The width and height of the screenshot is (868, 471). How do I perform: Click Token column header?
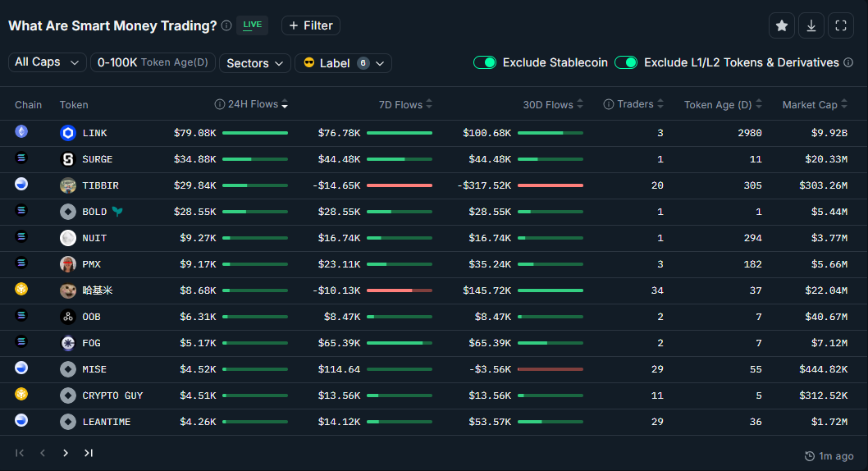pyautogui.click(x=74, y=104)
